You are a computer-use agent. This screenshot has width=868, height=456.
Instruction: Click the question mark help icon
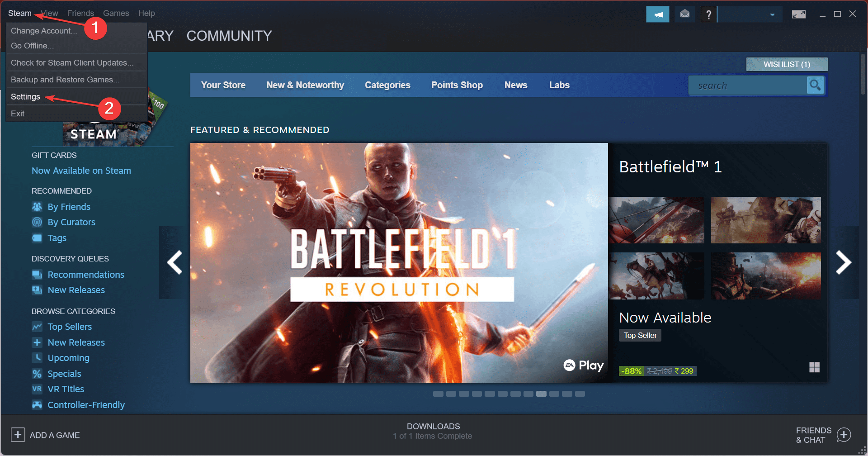(x=708, y=14)
